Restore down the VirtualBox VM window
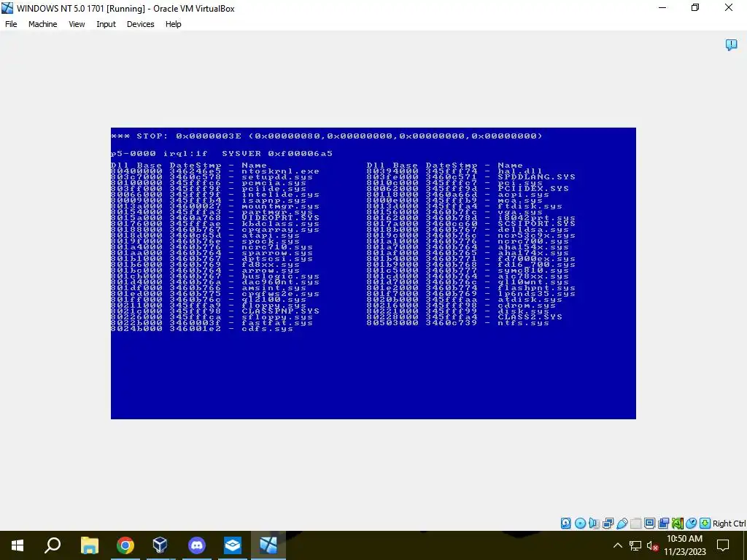Image resolution: width=747 pixels, height=560 pixels. [695, 7]
